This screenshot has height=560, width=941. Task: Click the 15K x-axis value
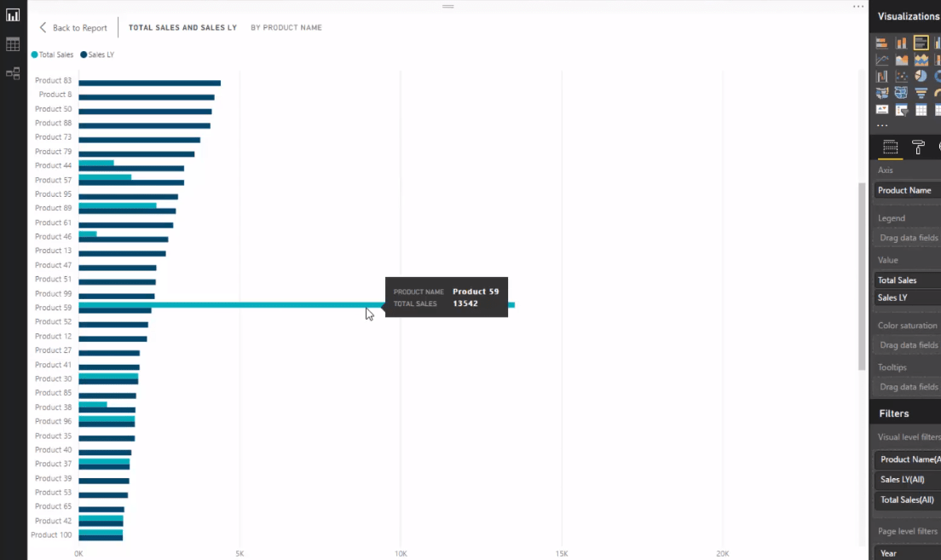(x=562, y=554)
